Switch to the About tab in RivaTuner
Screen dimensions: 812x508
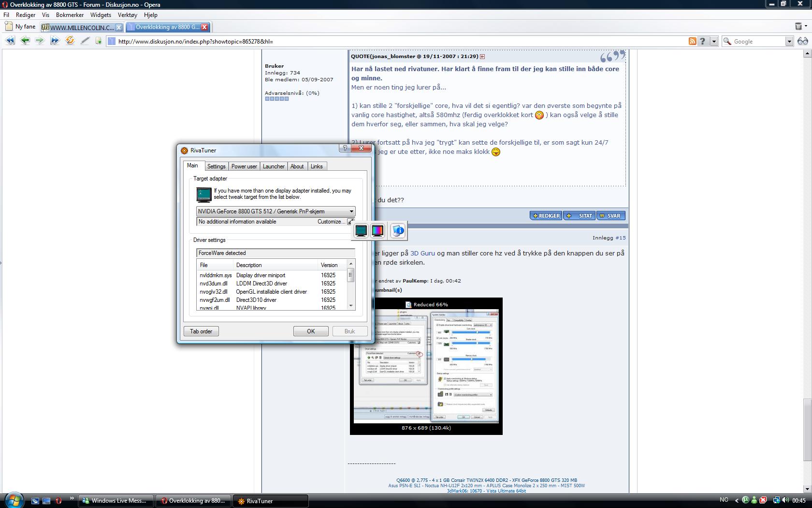coord(297,166)
